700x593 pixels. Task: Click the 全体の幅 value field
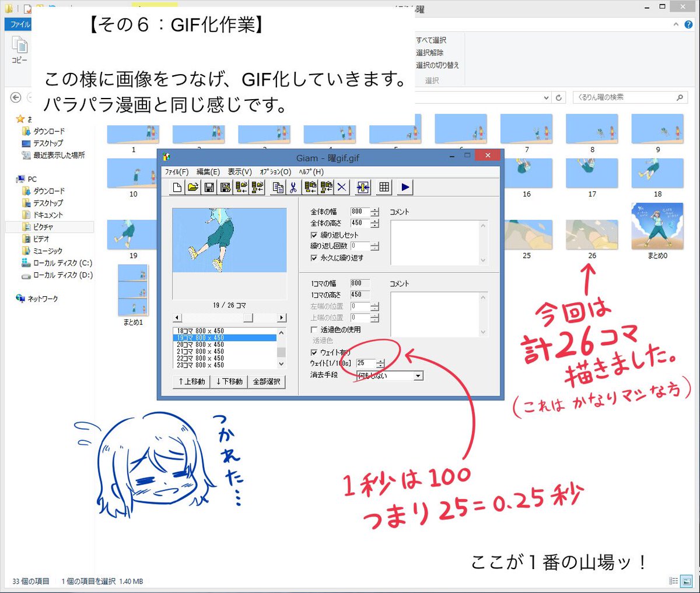pos(360,212)
